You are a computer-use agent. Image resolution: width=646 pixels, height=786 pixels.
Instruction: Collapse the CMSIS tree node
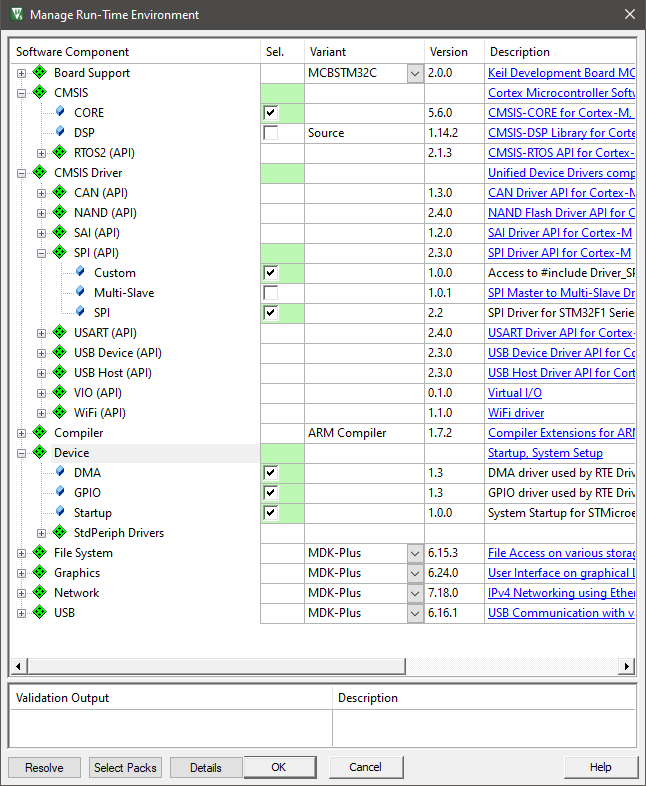pyautogui.click(x=21, y=93)
